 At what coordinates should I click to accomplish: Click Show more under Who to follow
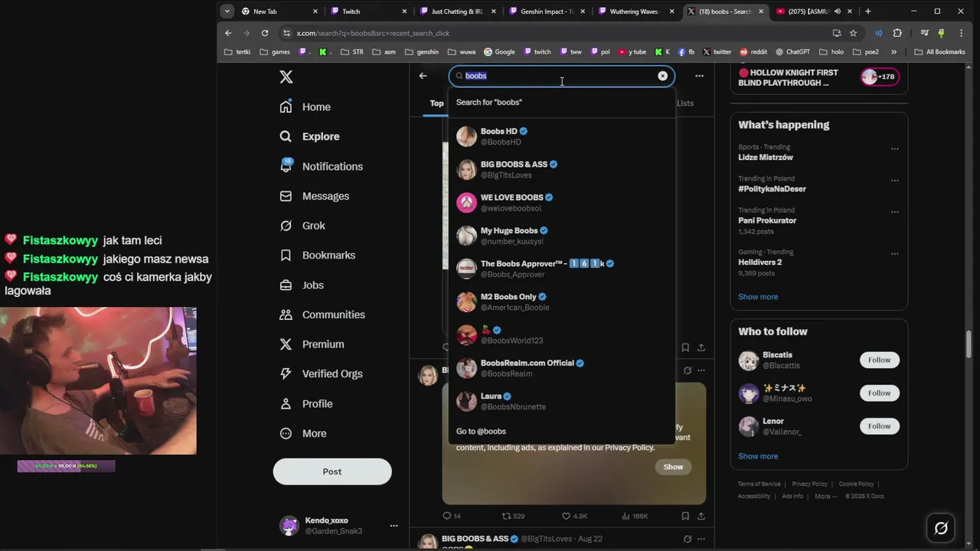point(758,456)
